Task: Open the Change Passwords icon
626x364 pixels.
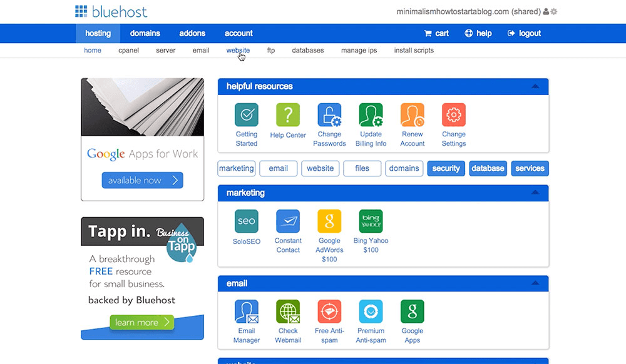Action: click(329, 116)
